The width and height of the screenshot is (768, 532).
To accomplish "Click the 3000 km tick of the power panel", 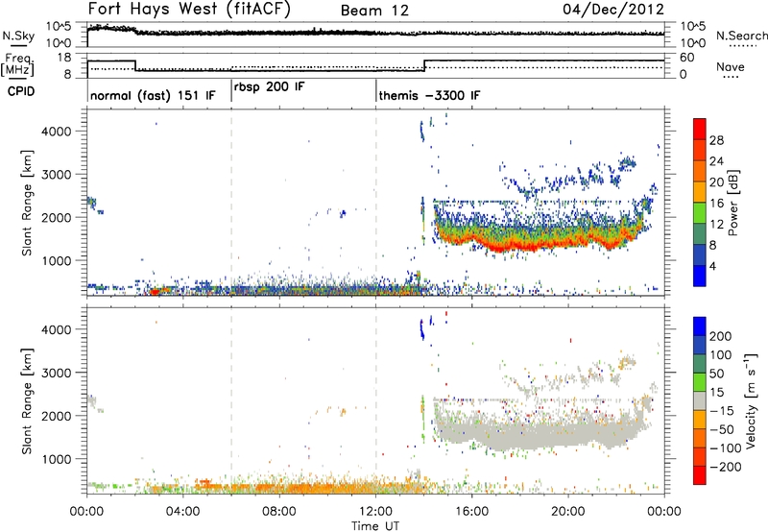I will point(56,175).
